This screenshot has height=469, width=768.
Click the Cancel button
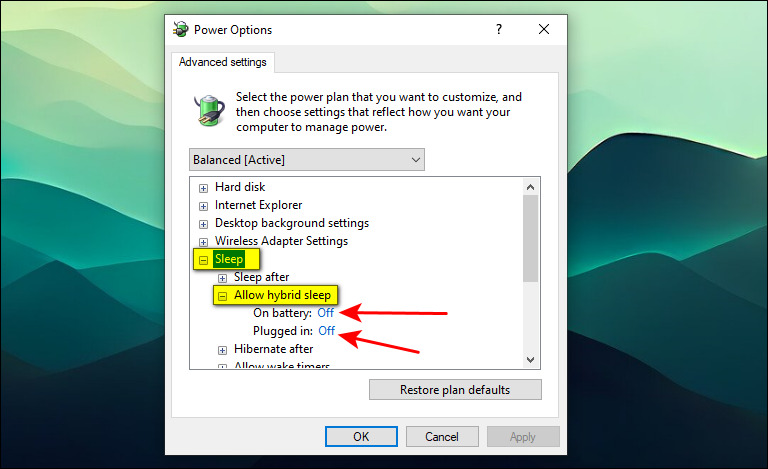[442, 437]
